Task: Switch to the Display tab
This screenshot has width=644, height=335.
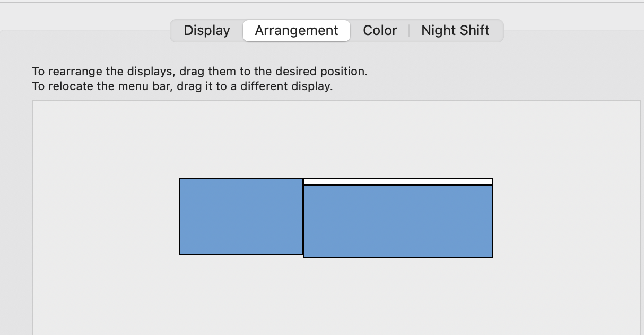Action: (206, 31)
